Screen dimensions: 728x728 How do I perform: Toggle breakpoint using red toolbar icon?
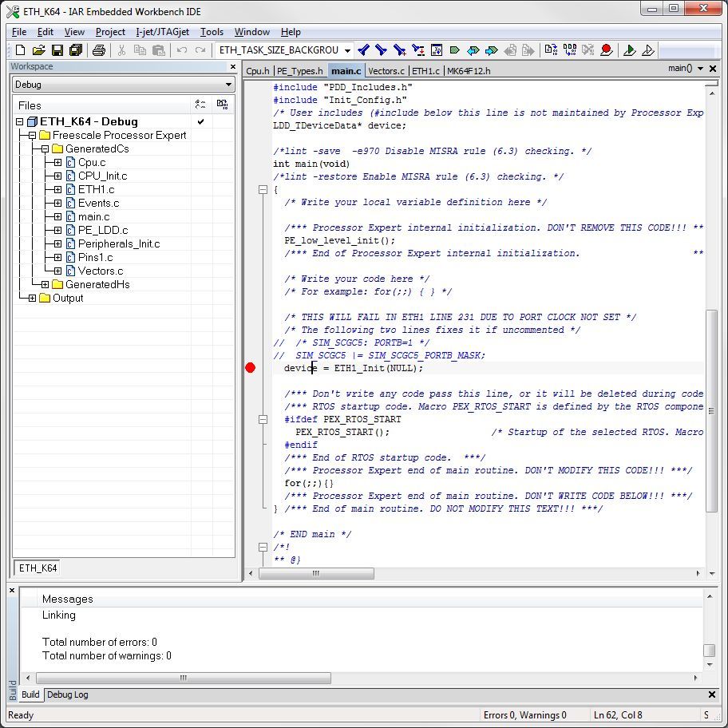point(606,50)
